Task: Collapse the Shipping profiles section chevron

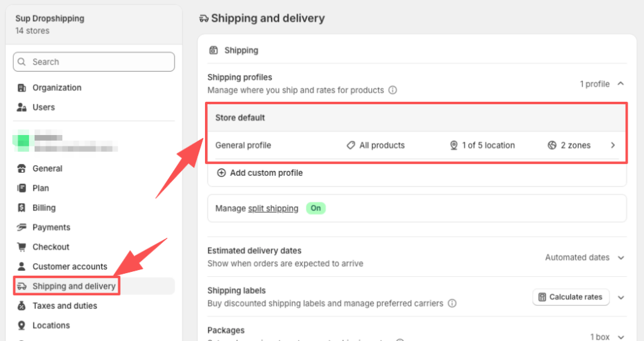Action: pos(621,84)
